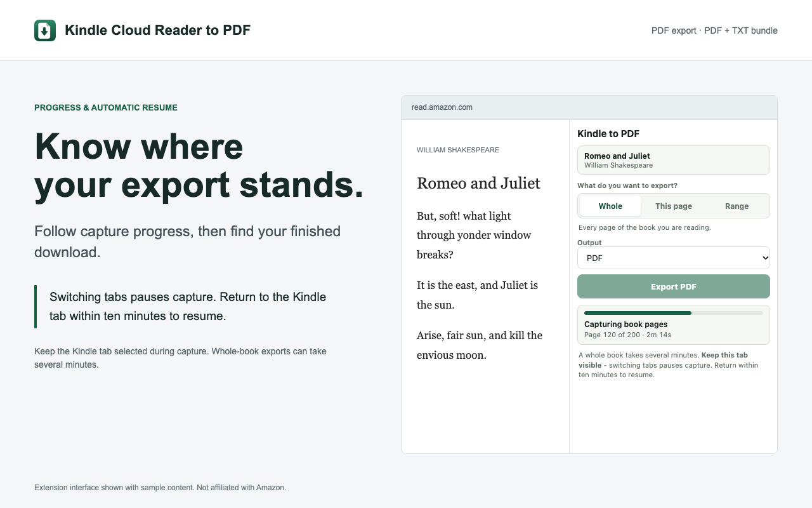
Task: Click the Kindle Cloud Reader to PDF title
Action: (157, 30)
